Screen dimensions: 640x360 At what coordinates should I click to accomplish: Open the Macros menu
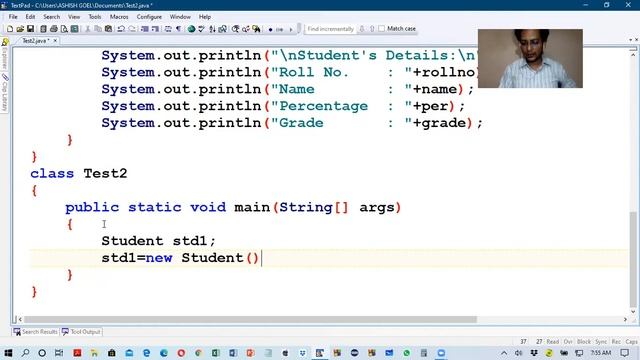119,17
